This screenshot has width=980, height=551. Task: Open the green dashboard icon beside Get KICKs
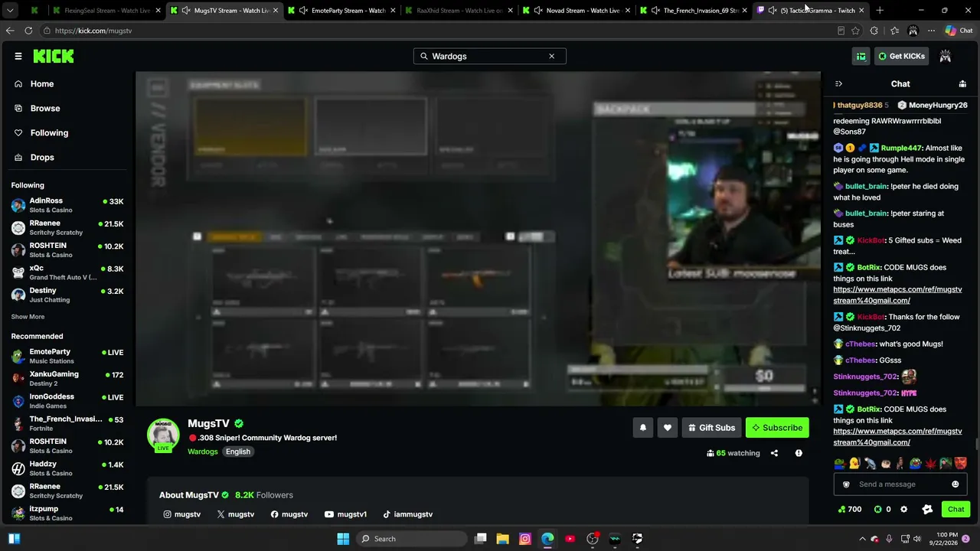click(861, 56)
